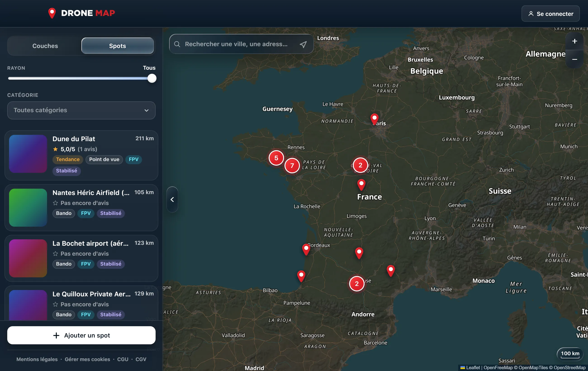Screen dimensions: 588x371
Task: Open the La Bochet airport thumbnail
Action: [28, 258]
